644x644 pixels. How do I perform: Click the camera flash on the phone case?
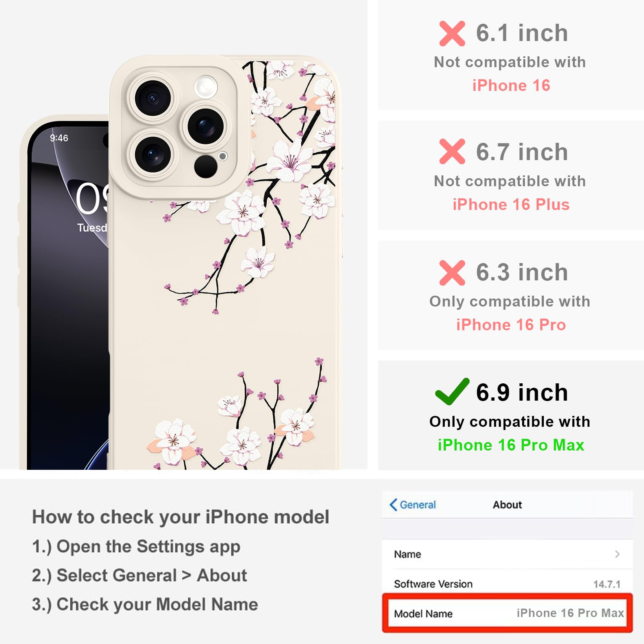pyautogui.click(x=206, y=87)
